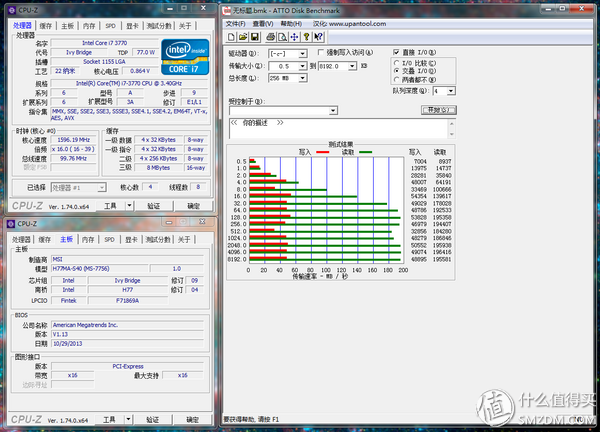The image size is (600, 432).
Task: Click the 工具 button in lower CPU-Z
Action: coord(109,419)
